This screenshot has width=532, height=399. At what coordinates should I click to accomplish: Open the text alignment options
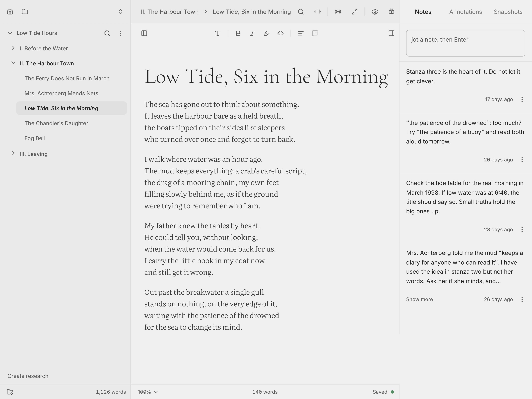click(x=301, y=33)
